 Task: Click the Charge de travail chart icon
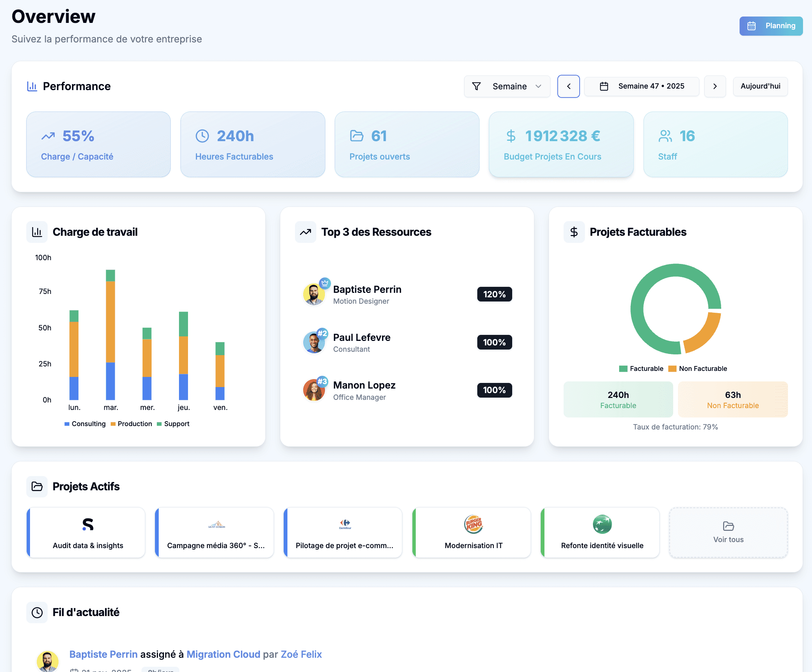pyautogui.click(x=37, y=231)
